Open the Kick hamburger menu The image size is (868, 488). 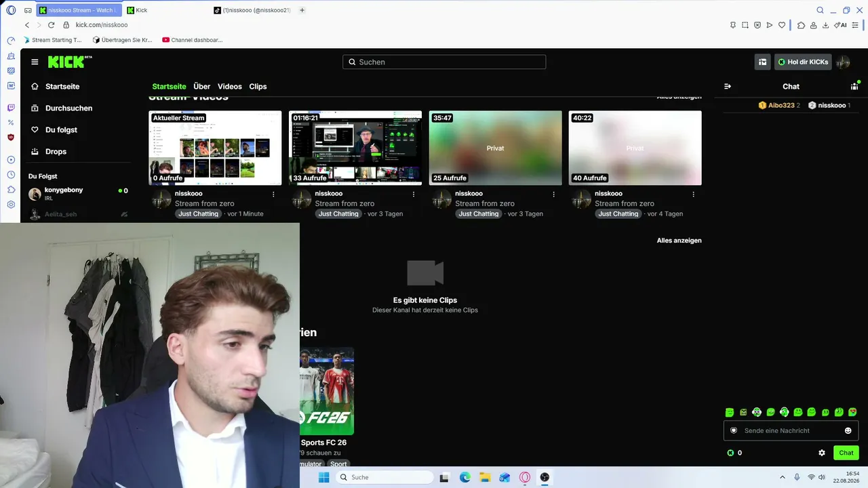coord(35,62)
